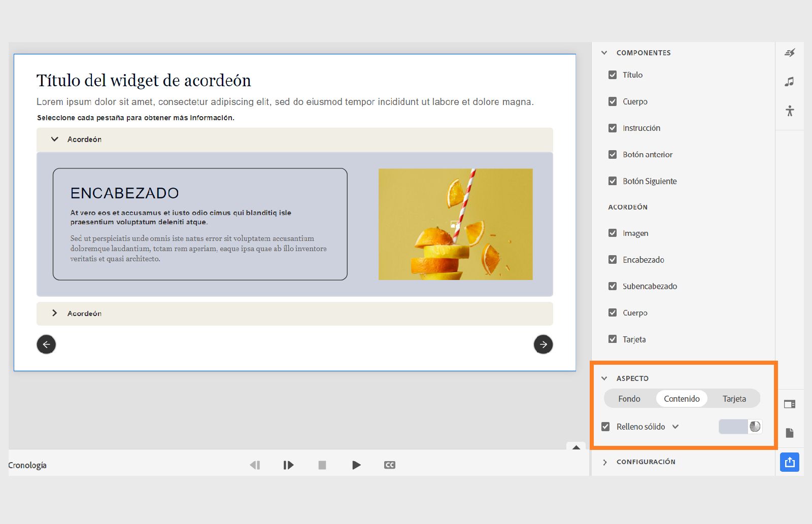Open the audio music note panel
This screenshot has height=524, width=812.
coord(790,82)
